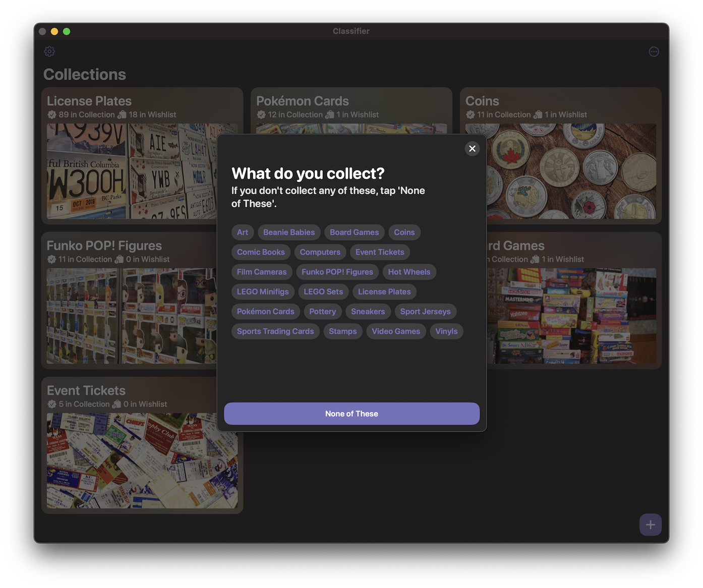The width and height of the screenshot is (703, 588).
Task: Choose the Comic Books chip
Action: coord(261,252)
